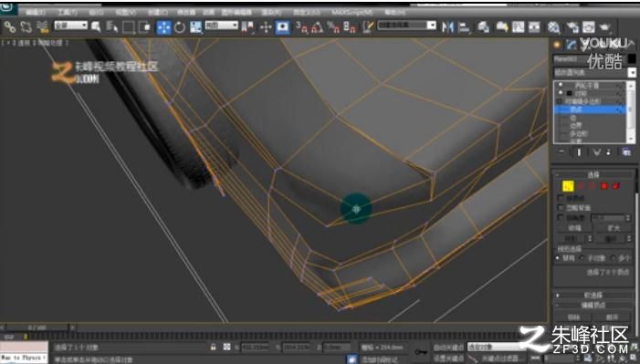The width and height of the screenshot is (640, 364).
Task: Open the Modifier List dropdown
Action: (594, 73)
